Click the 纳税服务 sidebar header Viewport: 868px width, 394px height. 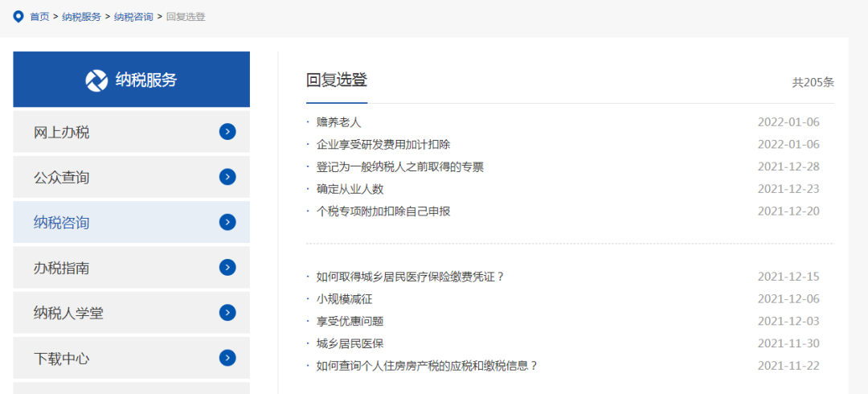click(x=131, y=80)
